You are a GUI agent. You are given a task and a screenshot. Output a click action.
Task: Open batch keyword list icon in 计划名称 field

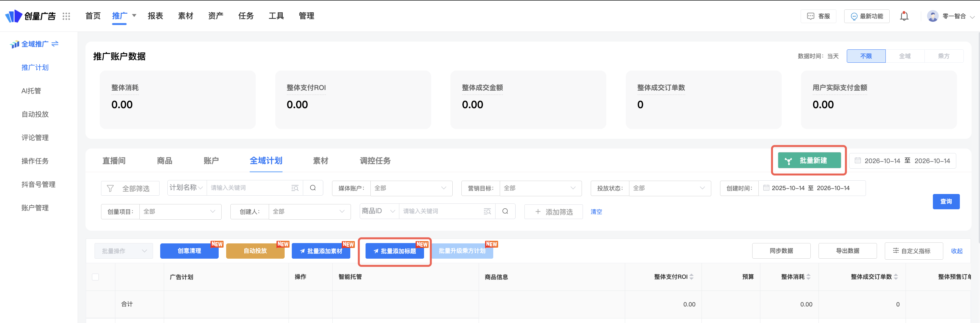[295, 188]
